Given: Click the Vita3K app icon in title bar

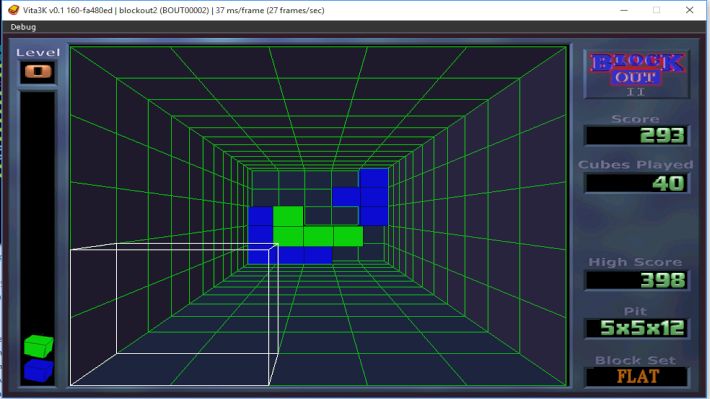Looking at the screenshot, I should click(14, 10).
